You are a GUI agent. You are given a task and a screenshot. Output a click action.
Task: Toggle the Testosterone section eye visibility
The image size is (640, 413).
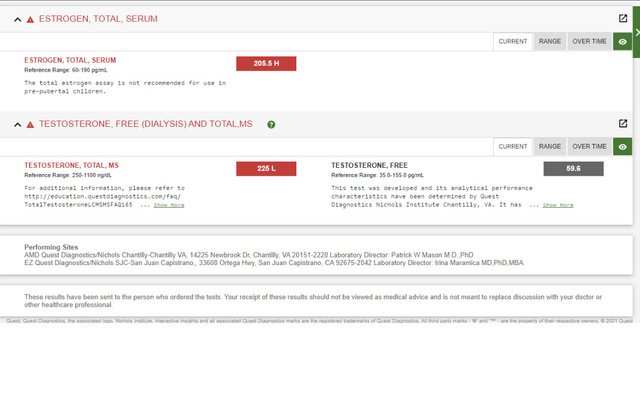[x=623, y=147]
